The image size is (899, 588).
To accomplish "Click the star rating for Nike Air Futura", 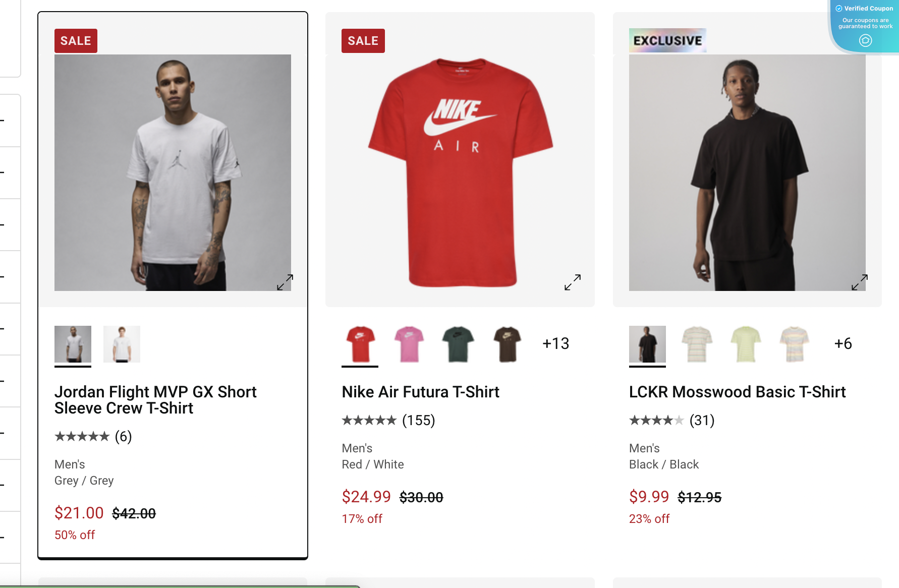I will point(369,420).
